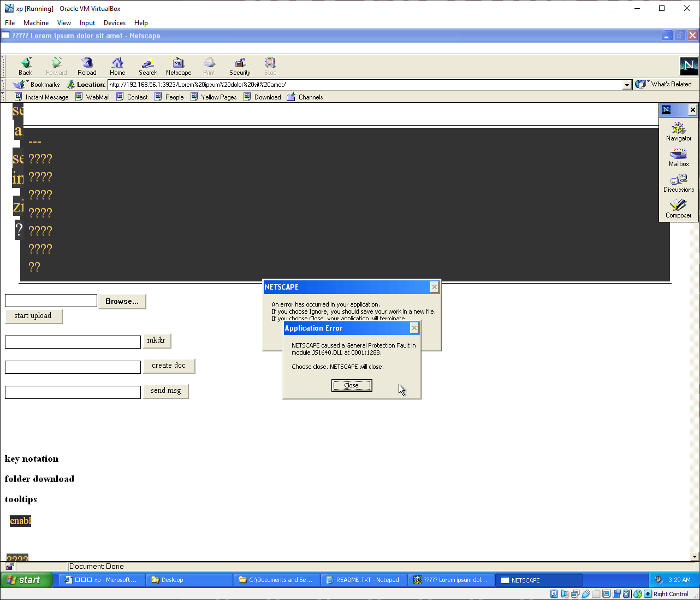Click the mkdir button
The image size is (700, 600).
[157, 340]
